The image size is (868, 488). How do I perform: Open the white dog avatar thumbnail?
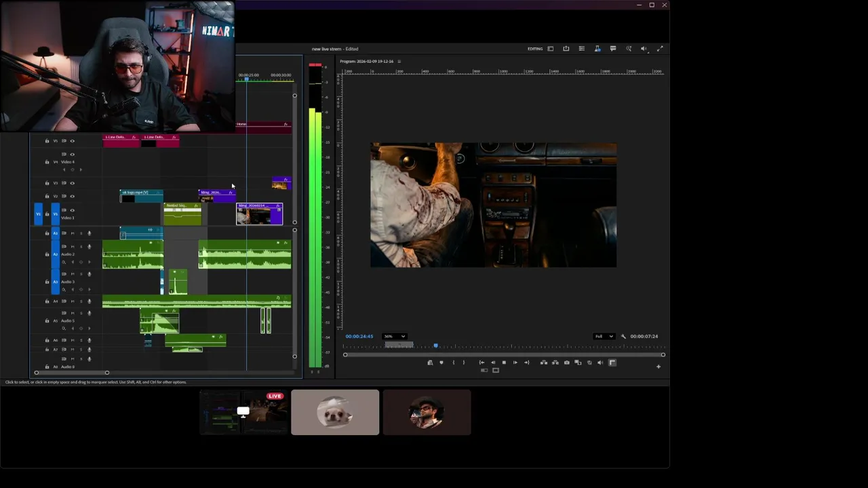coord(335,412)
